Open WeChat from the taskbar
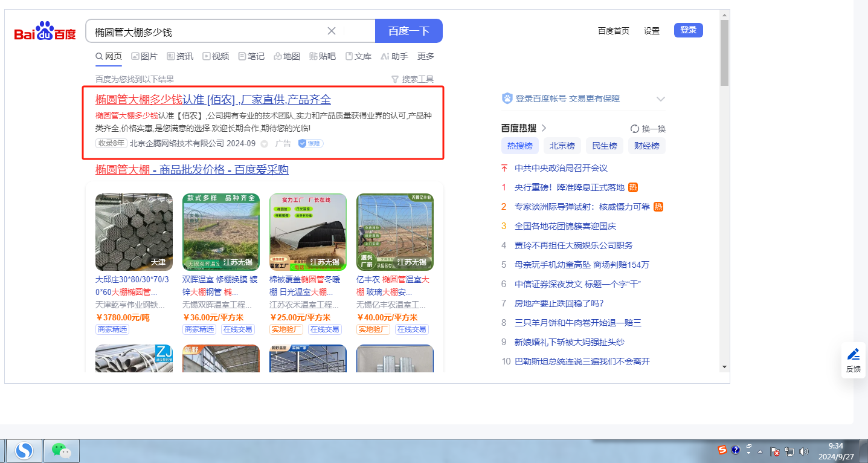The height and width of the screenshot is (463, 868). (61, 450)
